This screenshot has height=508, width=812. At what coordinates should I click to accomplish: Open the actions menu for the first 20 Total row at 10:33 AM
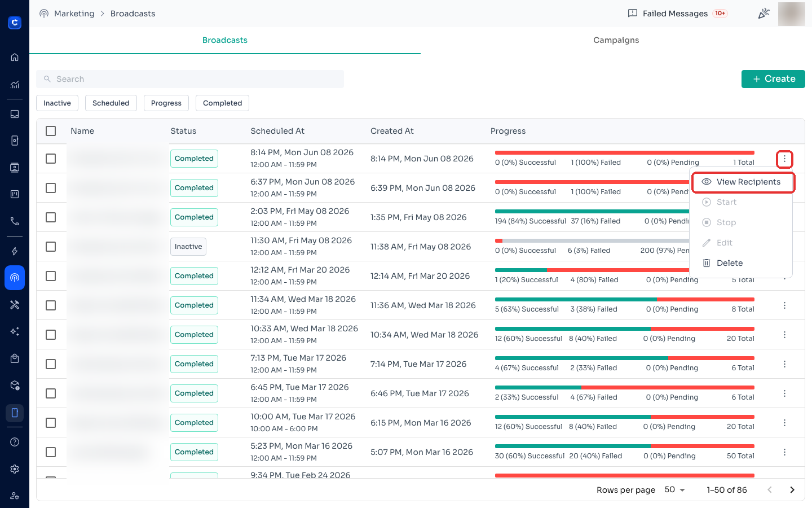click(x=784, y=335)
